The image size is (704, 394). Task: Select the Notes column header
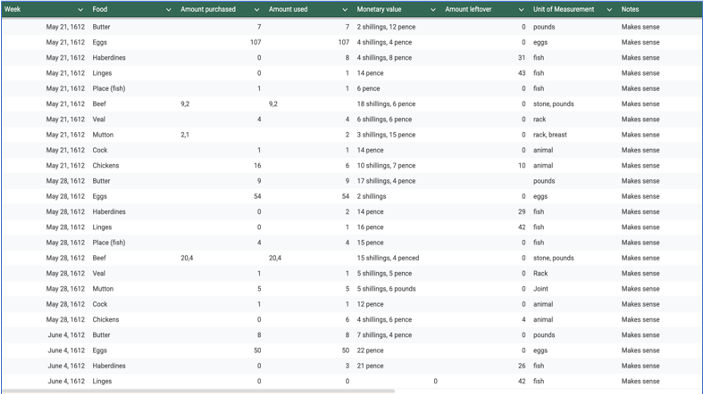pyautogui.click(x=630, y=9)
